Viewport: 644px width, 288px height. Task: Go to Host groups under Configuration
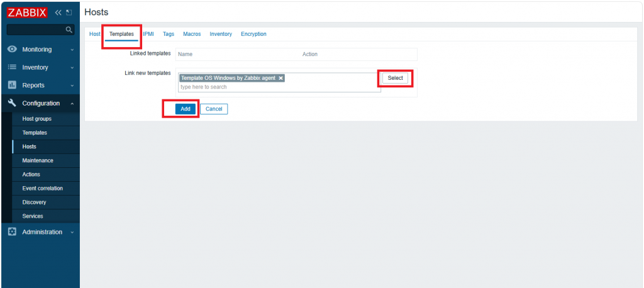pyautogui.click(x=45, y=119)
